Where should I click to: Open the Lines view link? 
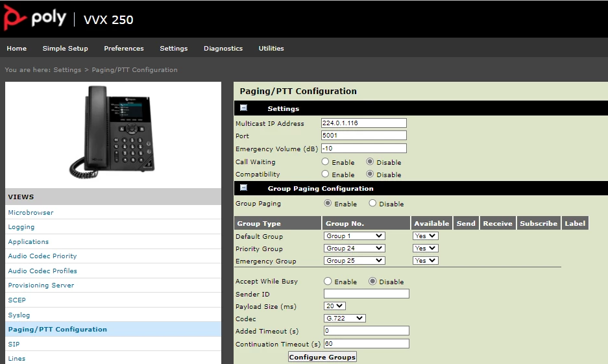[x=17, y=359]
